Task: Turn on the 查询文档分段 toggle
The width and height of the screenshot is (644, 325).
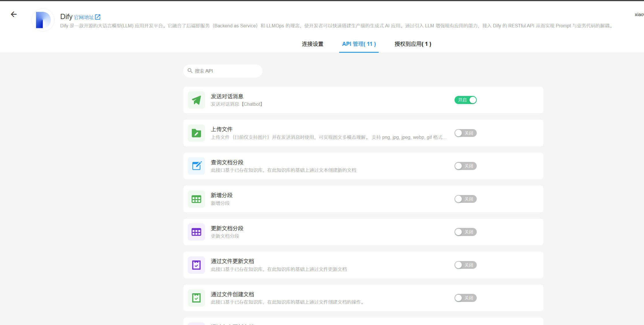Action: click(x=465, y=166)
